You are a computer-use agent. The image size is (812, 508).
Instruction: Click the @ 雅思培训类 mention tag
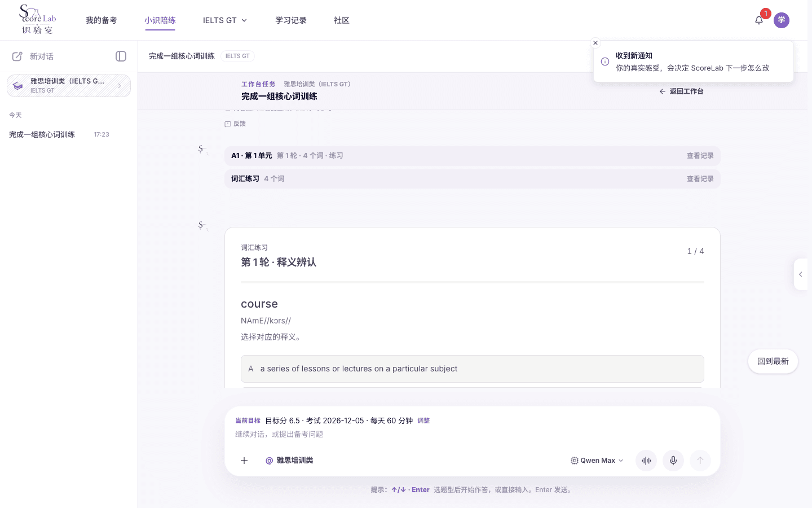[x=289, y=461]
